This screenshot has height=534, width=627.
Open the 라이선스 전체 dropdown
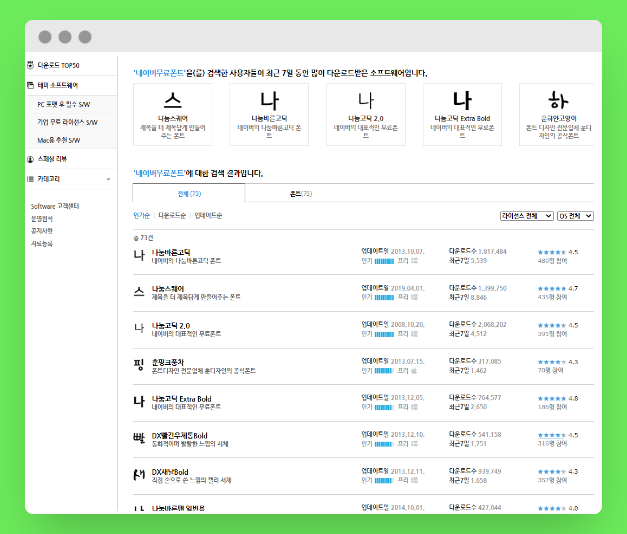(527, 216)
